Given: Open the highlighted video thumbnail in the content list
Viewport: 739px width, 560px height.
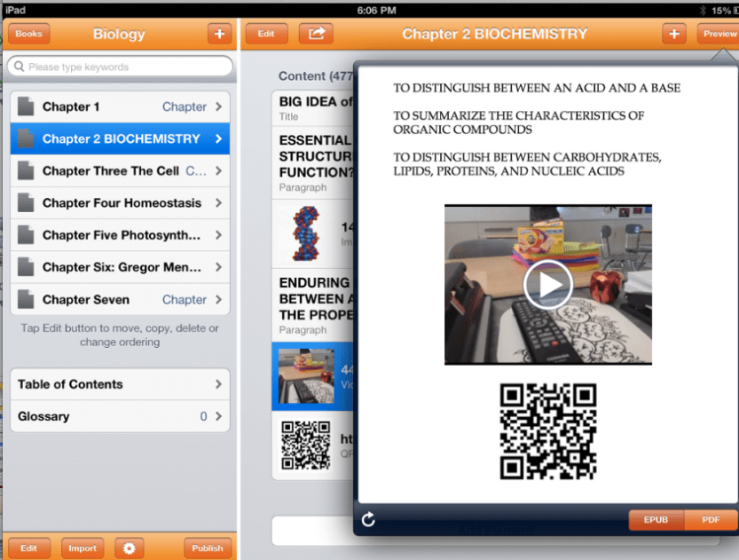Looking at the screenshot, I should (x=308, y=376).
